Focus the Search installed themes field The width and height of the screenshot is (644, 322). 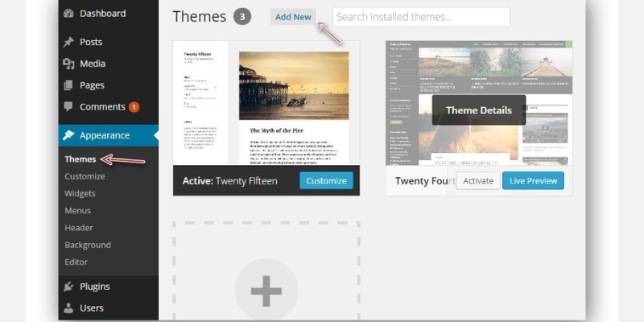tap(421, 17)
